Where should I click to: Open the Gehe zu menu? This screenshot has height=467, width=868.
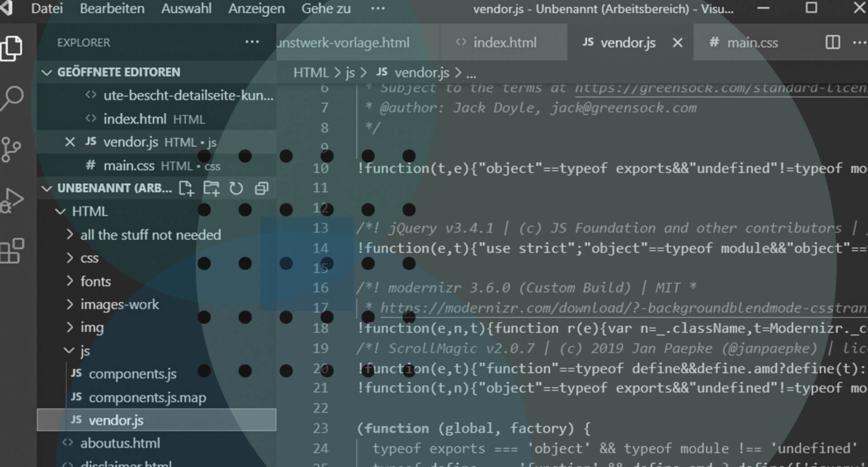click(x=326, y=8)
